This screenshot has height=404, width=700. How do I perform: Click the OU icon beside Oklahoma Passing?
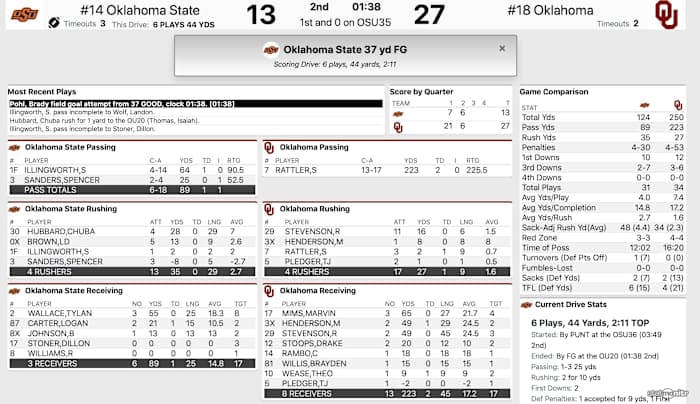[x=268, y=146]
